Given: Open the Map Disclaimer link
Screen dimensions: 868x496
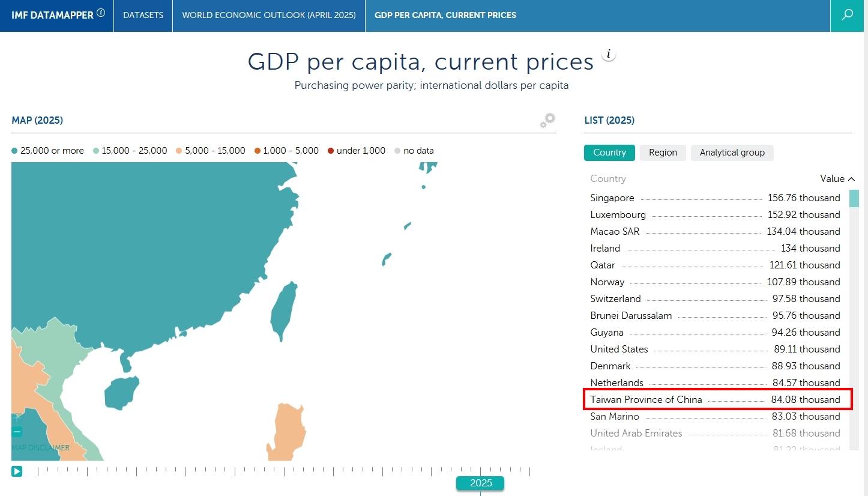Looking at the screenshot, I should point(41,447).
